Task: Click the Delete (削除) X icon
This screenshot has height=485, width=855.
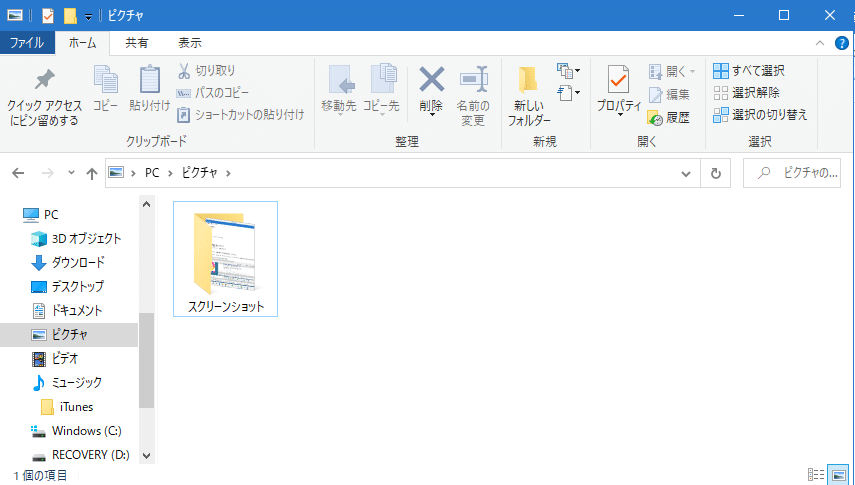Action: (x=431, y=80)
